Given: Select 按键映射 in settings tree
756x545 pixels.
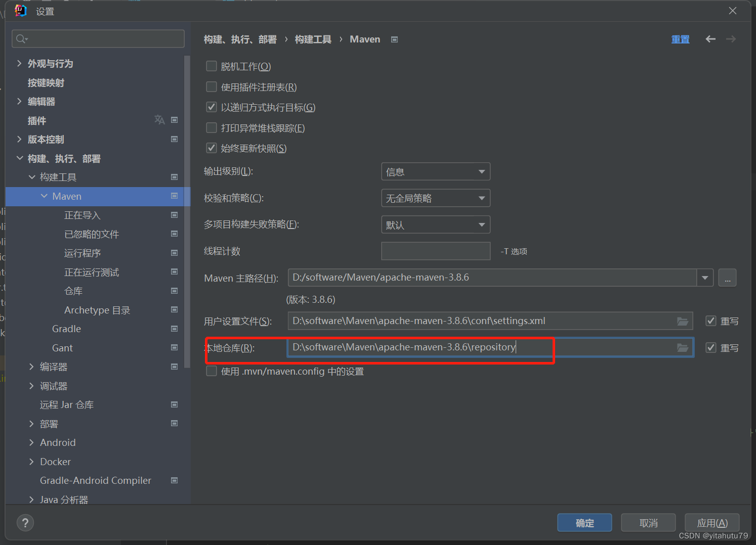Looking at the screenshot, I should tap(46, 82).
